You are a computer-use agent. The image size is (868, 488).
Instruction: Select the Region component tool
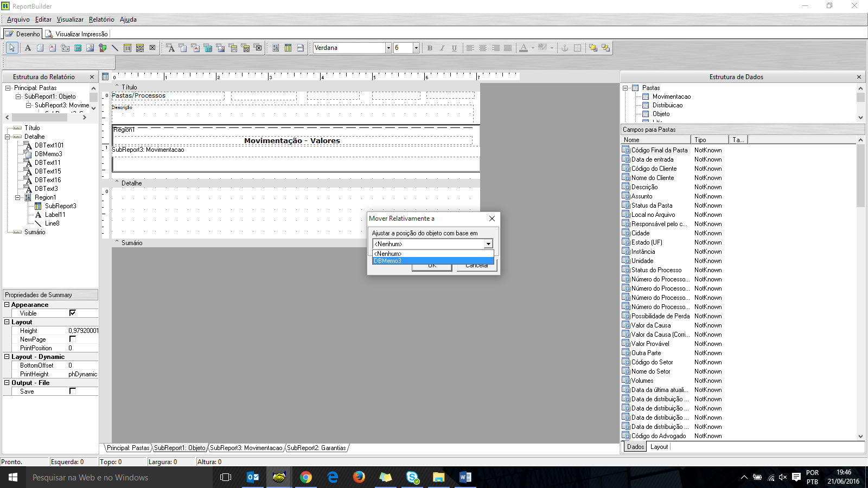point(276,48)
